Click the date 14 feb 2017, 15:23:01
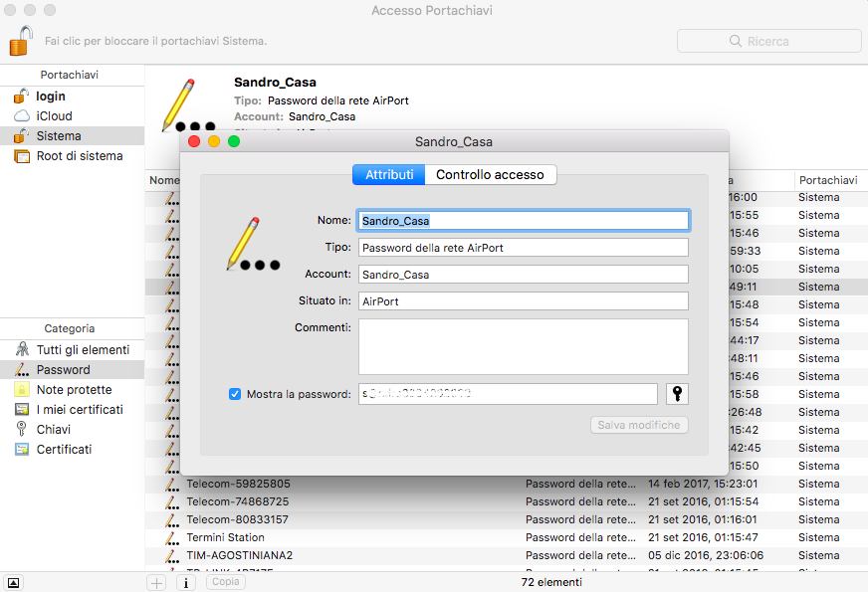Viewport: 868px width, 592px height. (703, 484)
